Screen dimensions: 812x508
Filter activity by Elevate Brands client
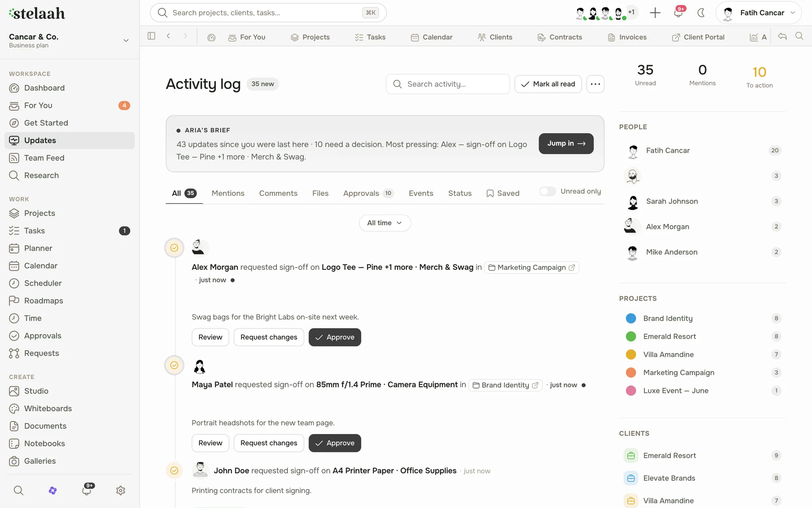tap(702, 478)
